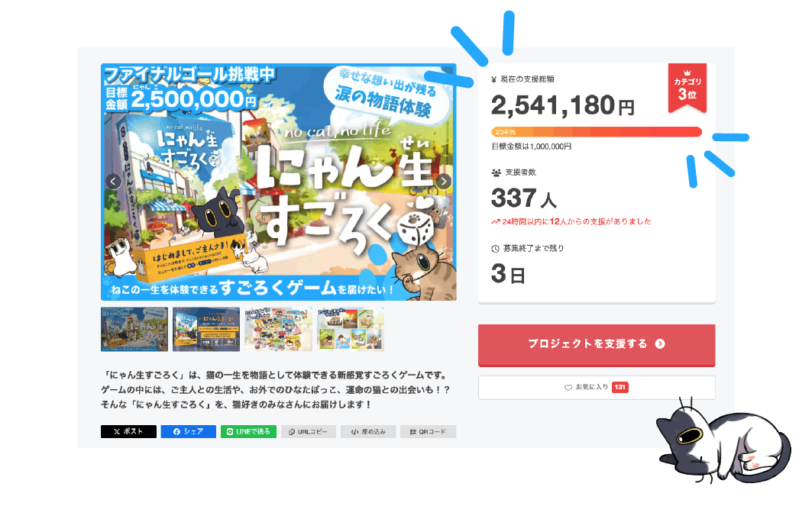Viewport: 812px width, 519px height.
Task: Open the 埋め込み embed code button
Action: click(368, 431)
